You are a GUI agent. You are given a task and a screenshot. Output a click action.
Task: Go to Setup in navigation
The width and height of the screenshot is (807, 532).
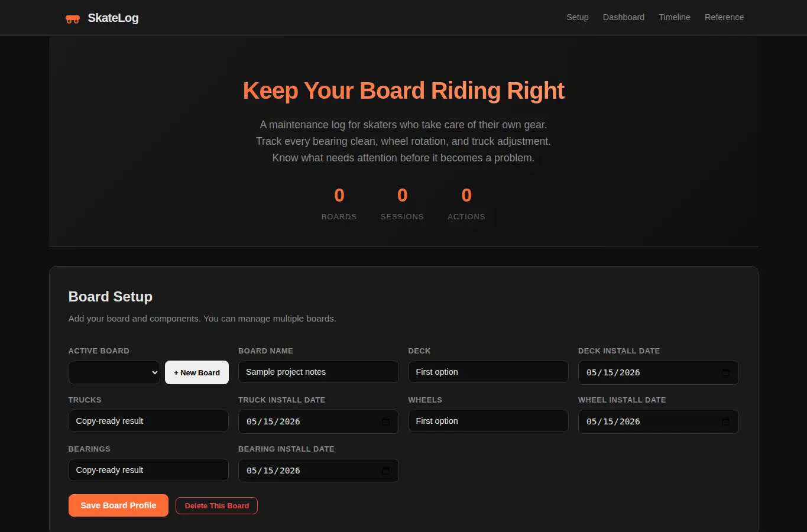[x=578, y=17]
